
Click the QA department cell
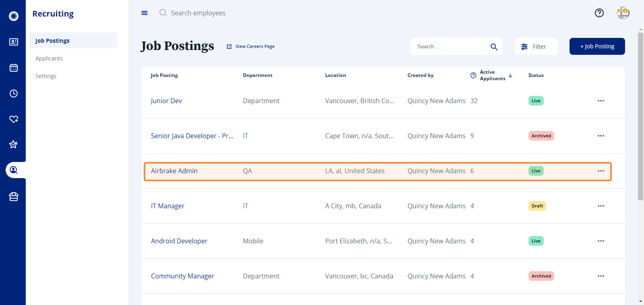click(247, 171)
